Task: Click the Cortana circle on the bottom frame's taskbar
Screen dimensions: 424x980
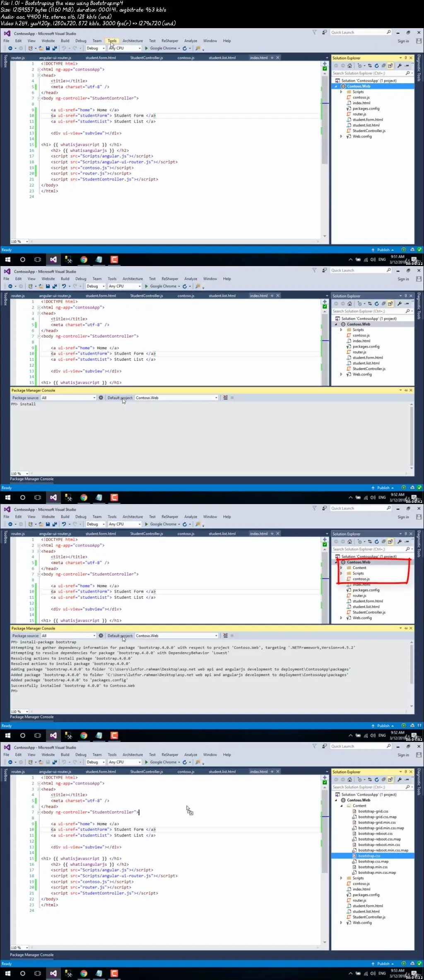Action: [x=23, y=973]
